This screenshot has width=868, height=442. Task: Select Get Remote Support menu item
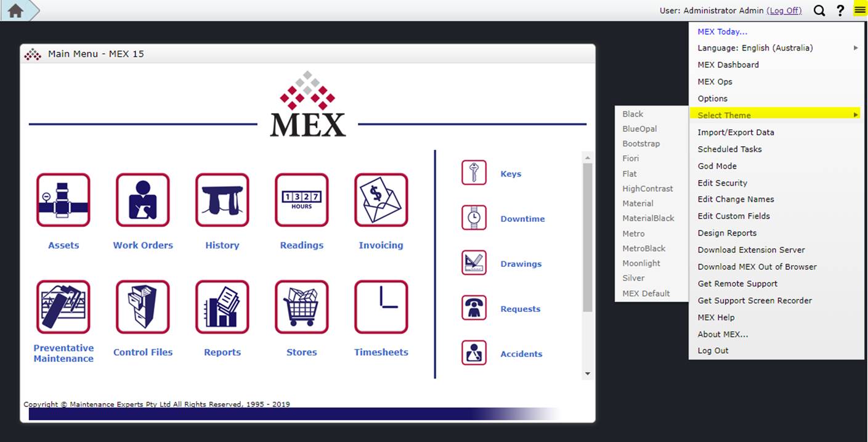[x=776, y=284]
